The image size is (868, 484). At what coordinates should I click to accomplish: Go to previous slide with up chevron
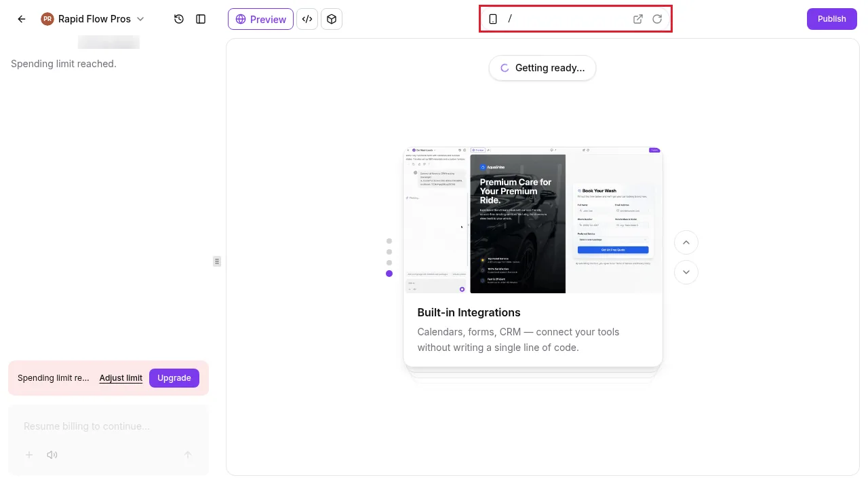pos(686,242)
